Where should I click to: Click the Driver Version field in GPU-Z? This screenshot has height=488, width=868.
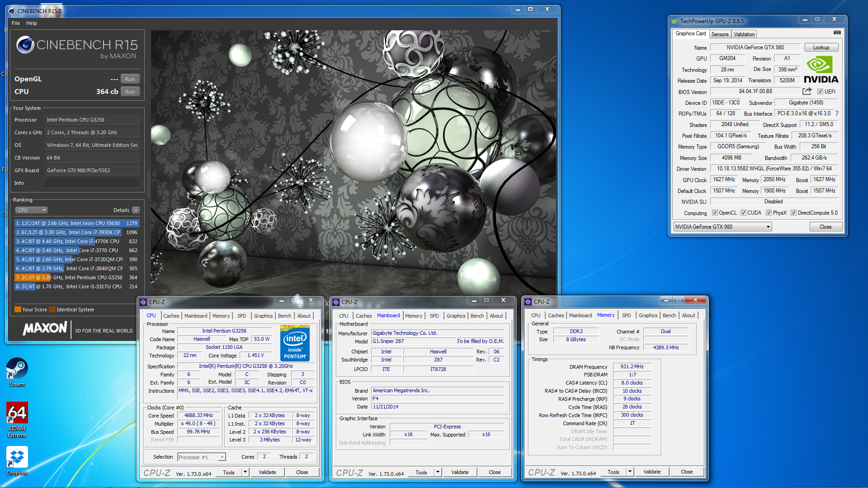(x=774, y=169)
